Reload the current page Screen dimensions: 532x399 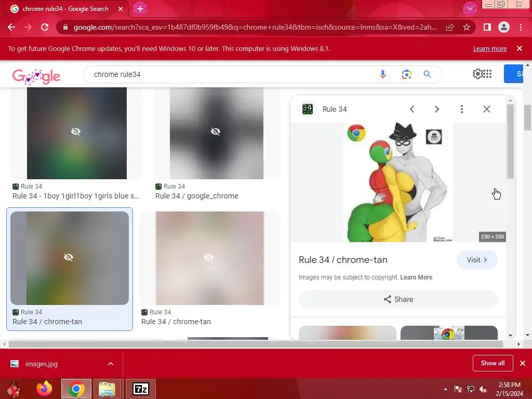tap(45, 27)
